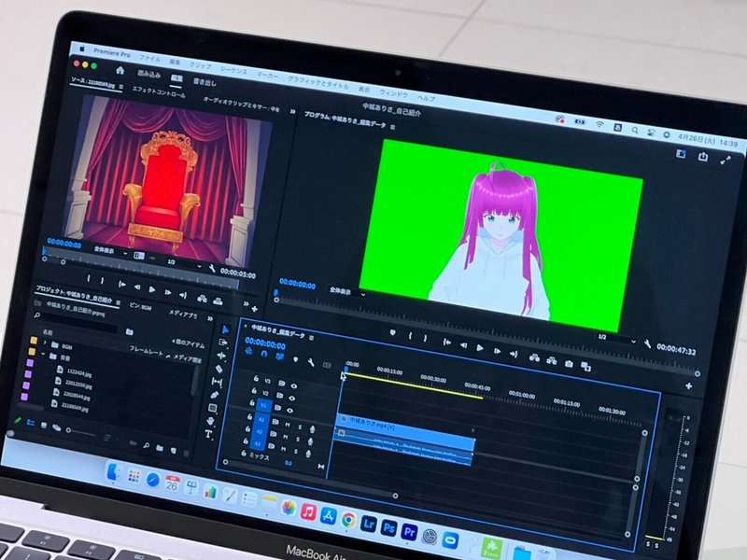Open Google Chrome from the Dock
This screenshot has height=560, width=747.
[x=348, y=520]
